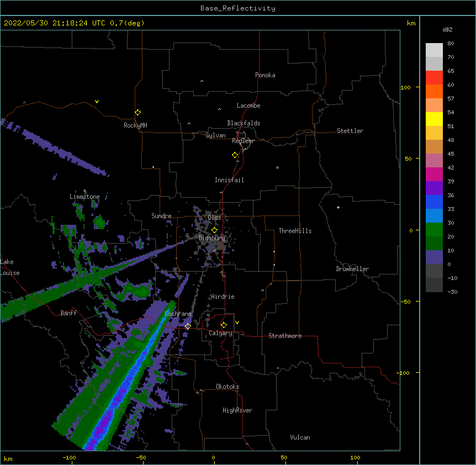Click the yellow marker at Olds
476x465 pixels.
pos(214,230)
